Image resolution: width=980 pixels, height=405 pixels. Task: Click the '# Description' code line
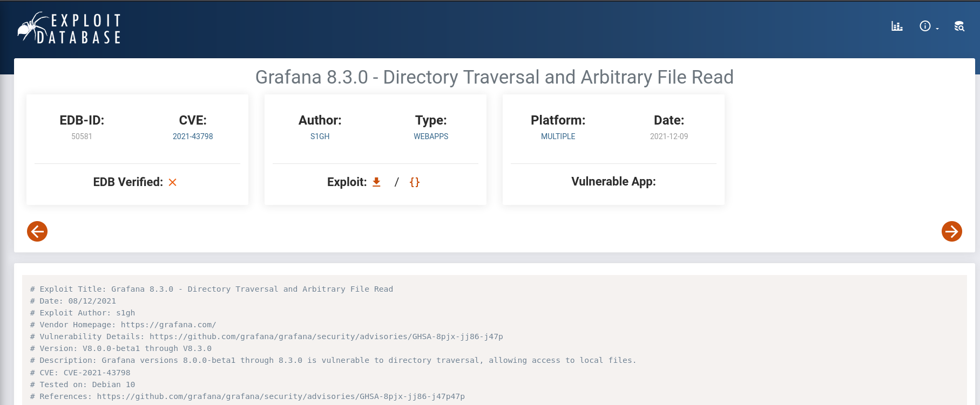click(333, 360)
